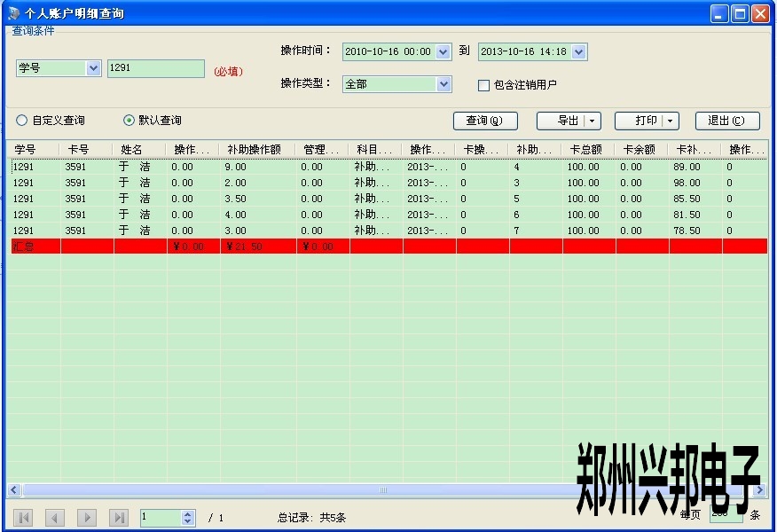Viewport: 777px width, 532px height.
Task: Sort by the 姓名 column header
Action: pos(139,150)
